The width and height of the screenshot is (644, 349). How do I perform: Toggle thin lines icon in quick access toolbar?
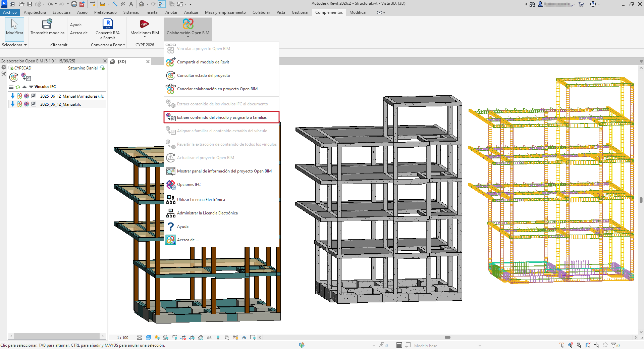(x=162, y=4)
